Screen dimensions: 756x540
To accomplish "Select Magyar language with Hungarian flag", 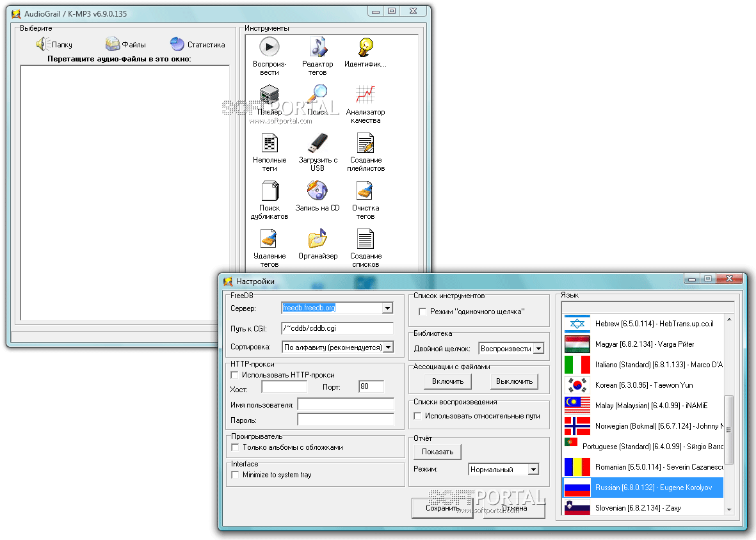I will (644, 344).
